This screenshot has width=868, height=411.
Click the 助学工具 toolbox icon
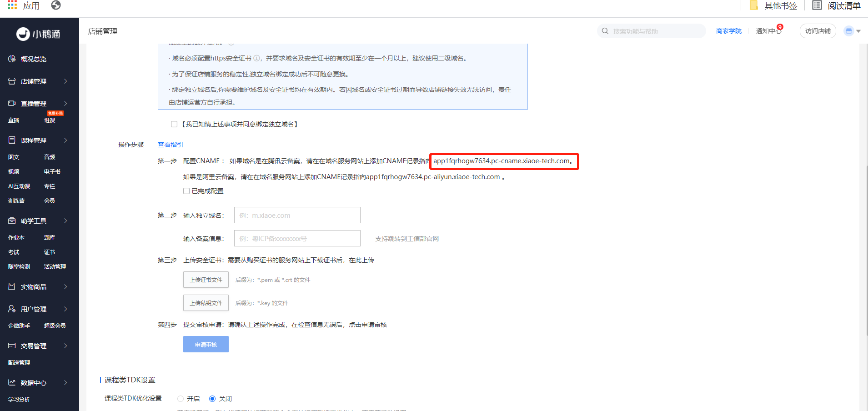tap(12, 221)
